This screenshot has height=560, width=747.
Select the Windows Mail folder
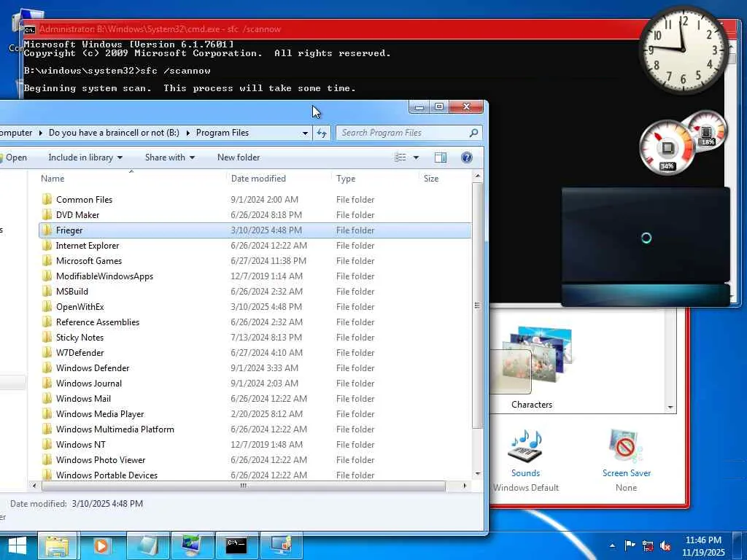[255, 399]
